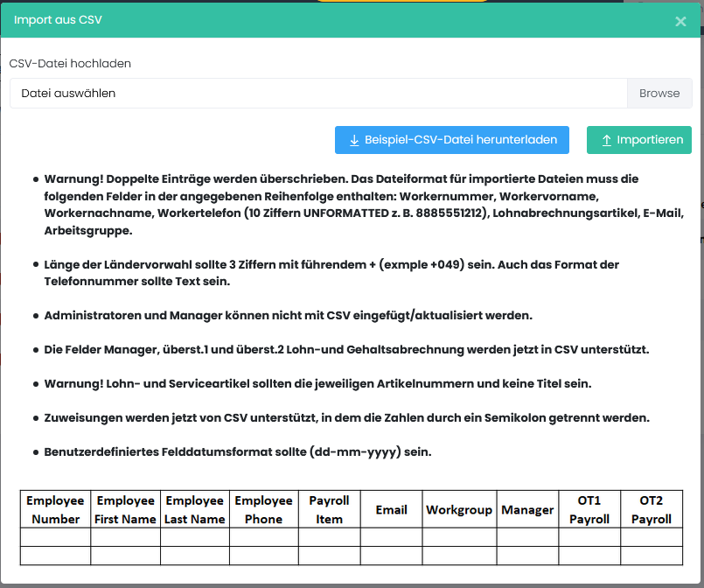This screenshot has width=704, height=588.
Task: Click the Beispiel-CSV-Datei herunterladen button label
Action: pos(460,141)
